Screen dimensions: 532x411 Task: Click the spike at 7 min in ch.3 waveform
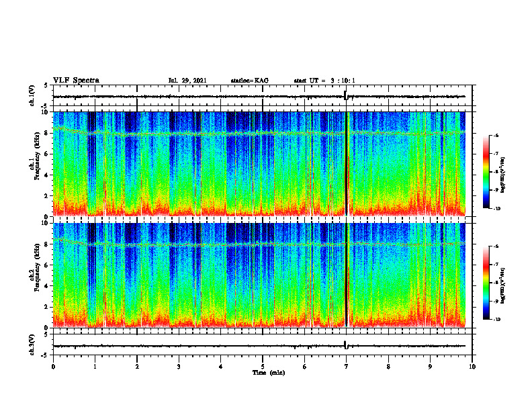346,345
